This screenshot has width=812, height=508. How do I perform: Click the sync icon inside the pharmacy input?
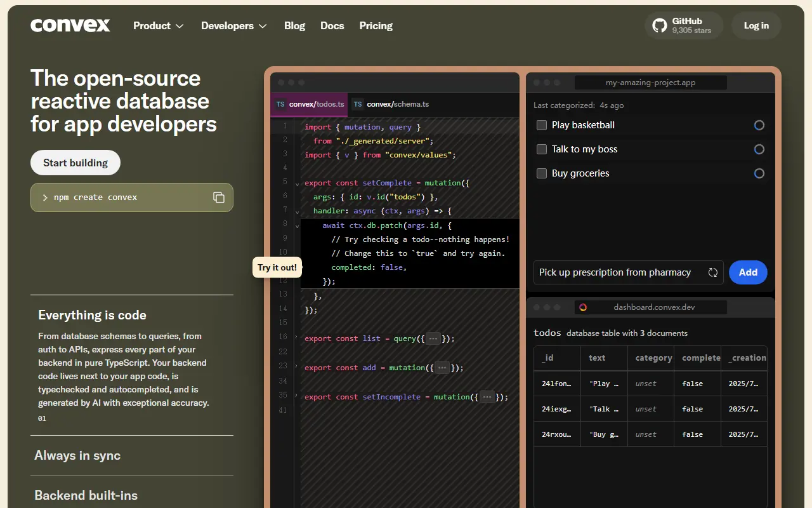(x=712, y=272)
